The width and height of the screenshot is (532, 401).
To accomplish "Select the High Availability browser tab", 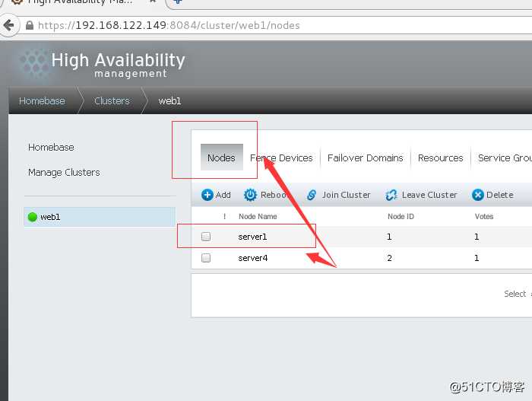I will tap(81, 2).
